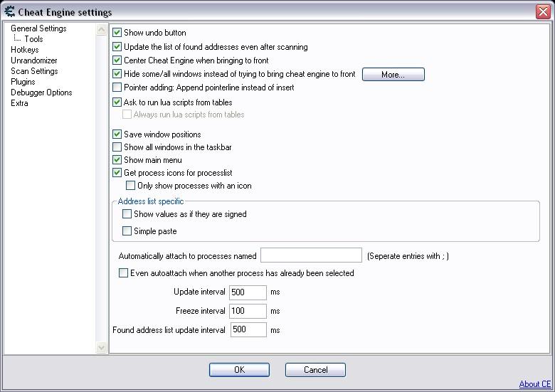Open the Extra settings page
This screenshot has width=555, height=392.
pyautogui.click(x=19, y=103)
